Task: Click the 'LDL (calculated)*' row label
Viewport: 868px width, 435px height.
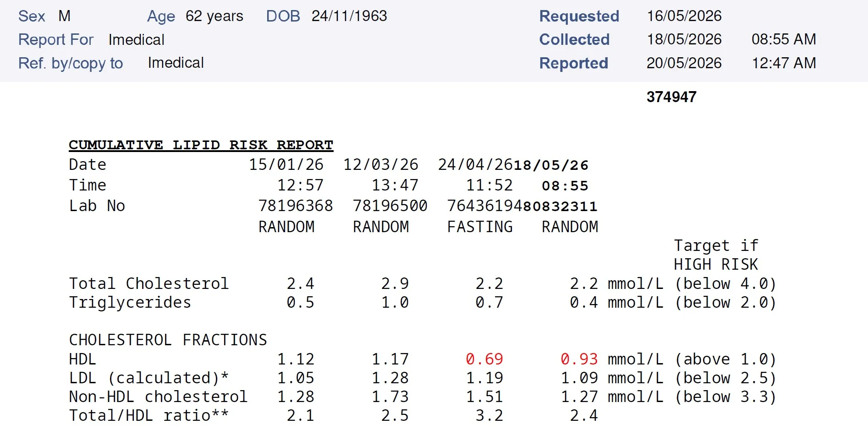Action: pos(148,378)
